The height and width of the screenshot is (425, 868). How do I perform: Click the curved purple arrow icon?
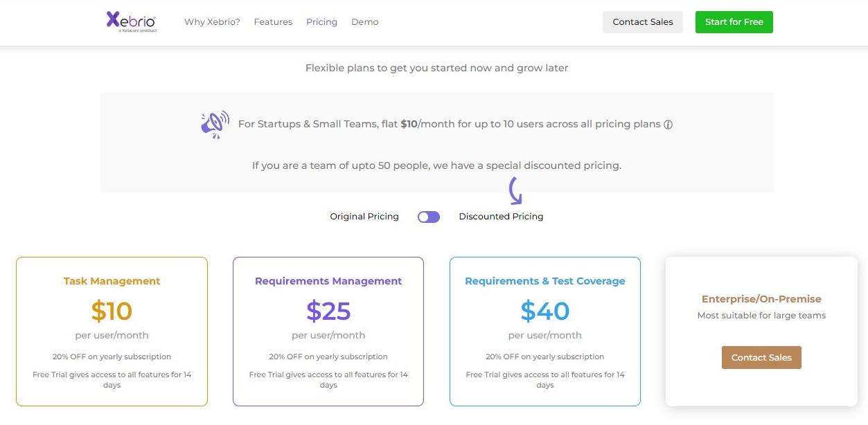pyautogui.click(x=515, y=191)
